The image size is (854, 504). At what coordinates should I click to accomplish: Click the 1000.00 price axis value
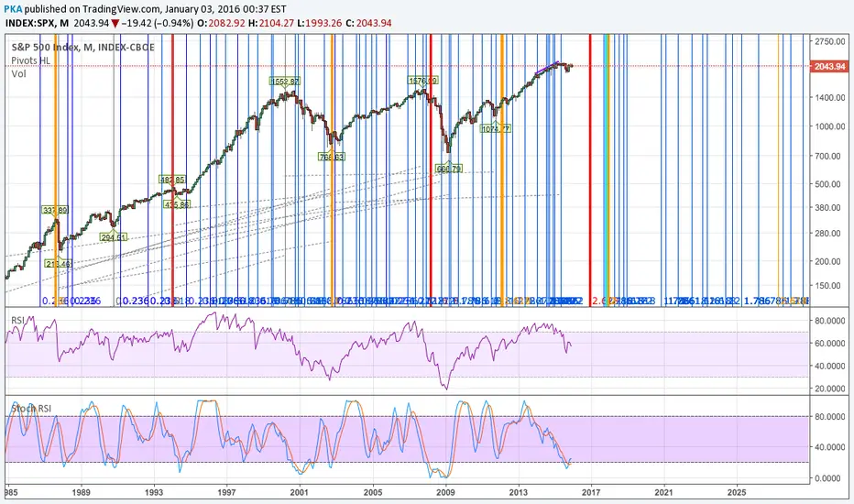(x=830, y=126)
